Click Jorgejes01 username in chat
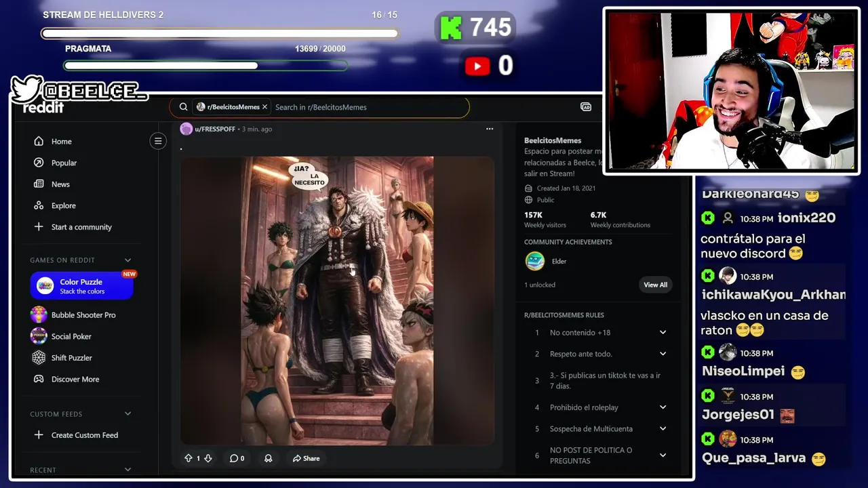868x488 pixels. (x=738, y=415)
